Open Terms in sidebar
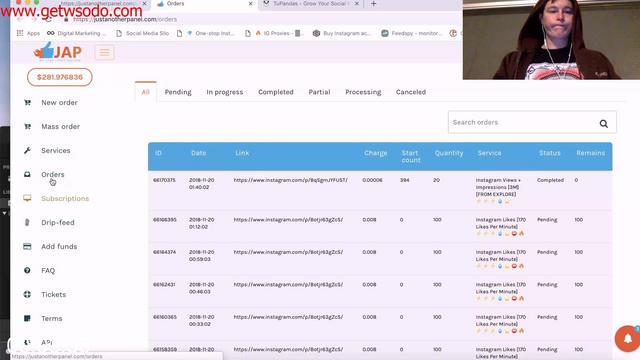This screenshot has width=640, height=360. click(x=52, y=318)
